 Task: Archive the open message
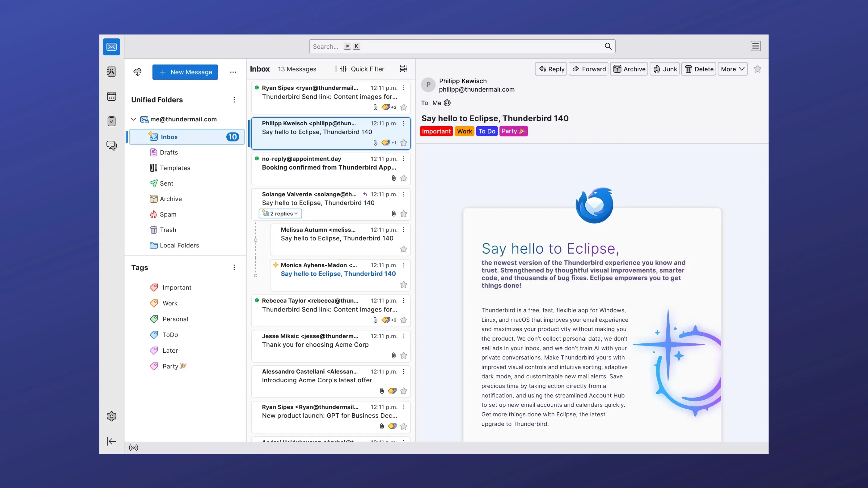pos(629,69)
